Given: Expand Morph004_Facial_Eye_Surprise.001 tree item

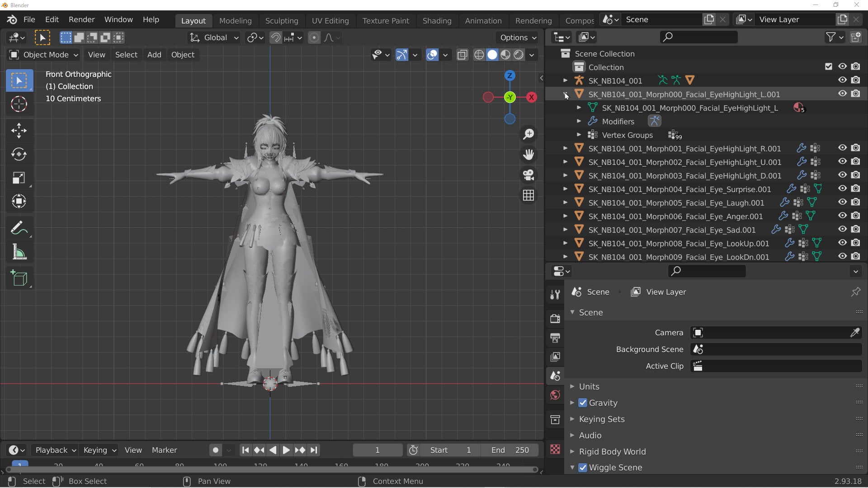Looking at the screenshot, I should [565, 189].
